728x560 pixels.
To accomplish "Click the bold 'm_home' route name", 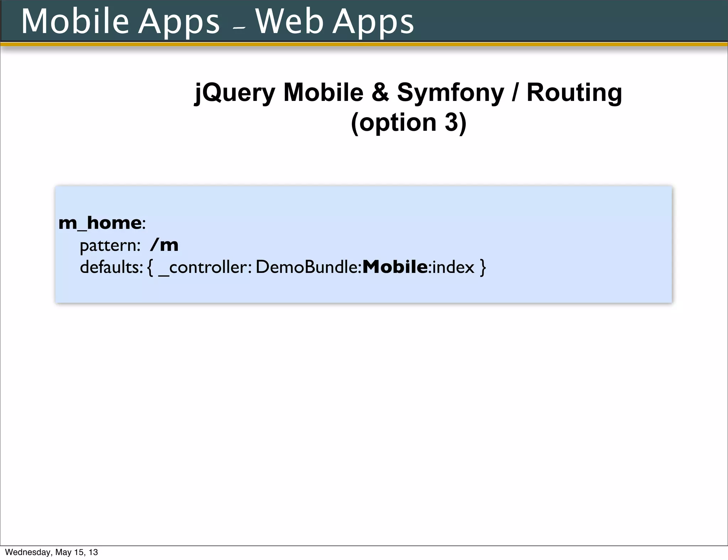I will click(100, 223).
